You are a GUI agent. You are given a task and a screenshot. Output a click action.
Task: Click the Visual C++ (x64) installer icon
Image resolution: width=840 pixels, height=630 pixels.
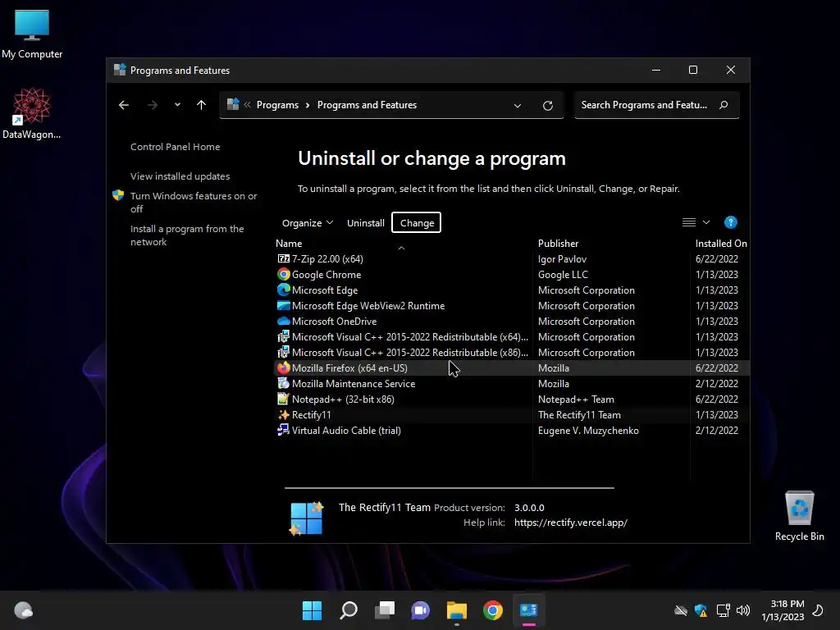(x=283, y=336)
